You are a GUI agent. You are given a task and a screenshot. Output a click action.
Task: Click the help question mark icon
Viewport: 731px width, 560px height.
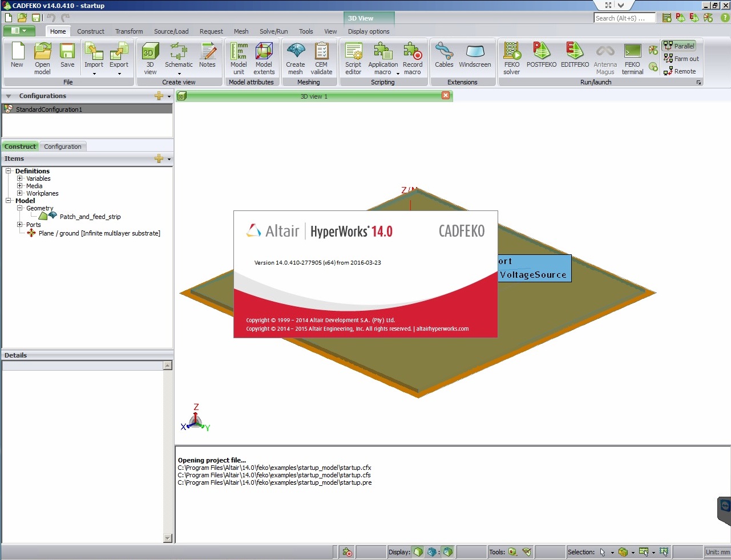725,18
